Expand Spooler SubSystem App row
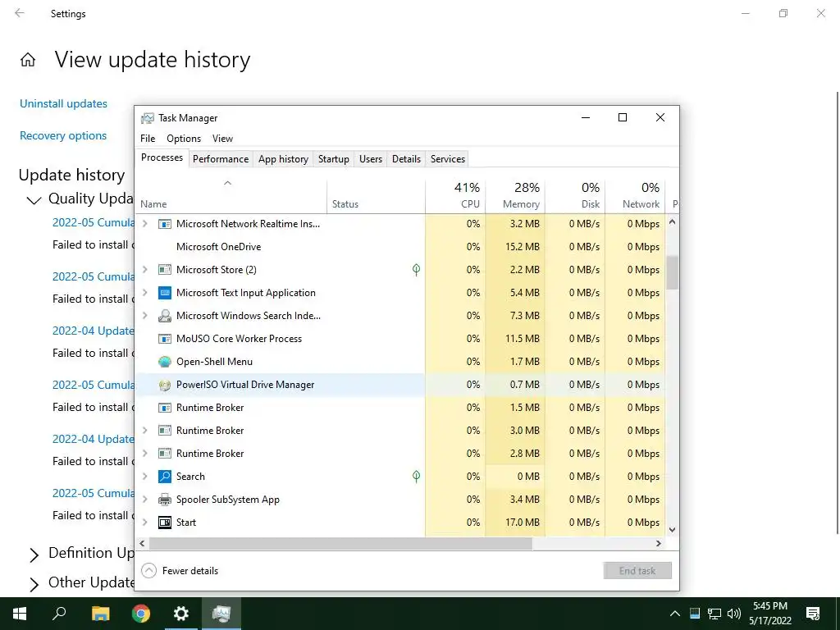This screenshot has width=840, height=630. coord(144,500)
